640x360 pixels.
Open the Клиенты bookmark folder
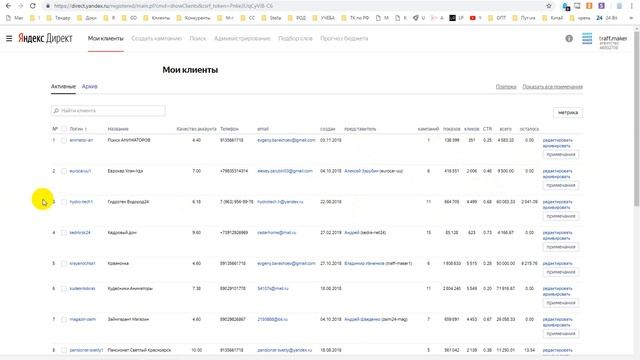[157, 18]
